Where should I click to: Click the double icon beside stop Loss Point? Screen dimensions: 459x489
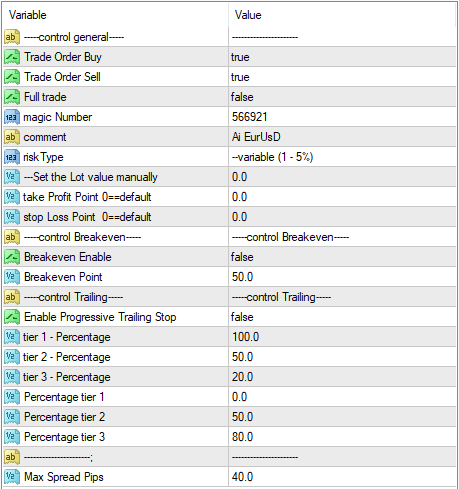point(12,217)
